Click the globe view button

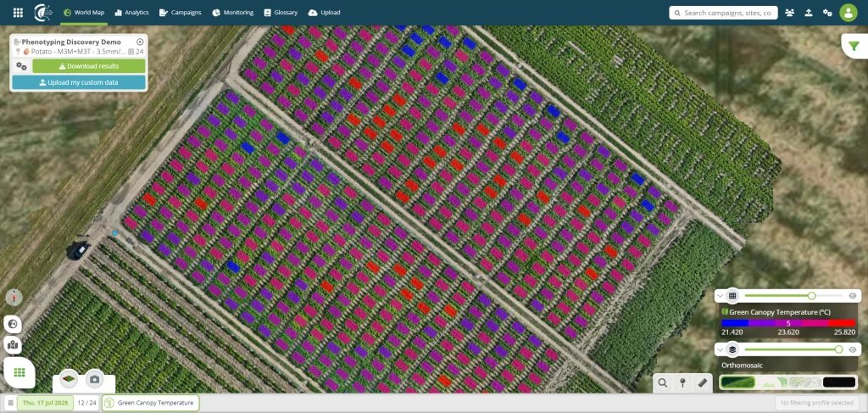(x=13, y=325)
